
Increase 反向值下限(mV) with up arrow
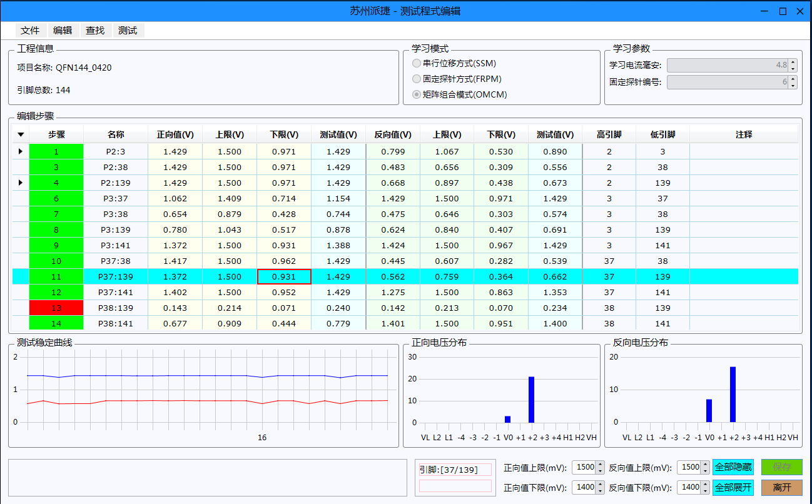point(706,484)
